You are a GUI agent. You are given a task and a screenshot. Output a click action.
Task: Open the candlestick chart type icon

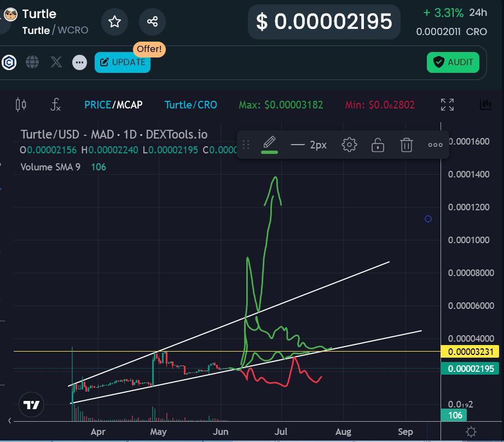coord(21,105)
